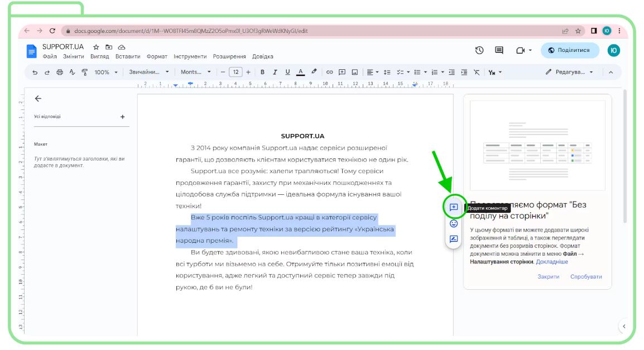The width and height of the screenshot is (644, 350).
Task: Open text alignment dropdown
Action: coord(372,73)
